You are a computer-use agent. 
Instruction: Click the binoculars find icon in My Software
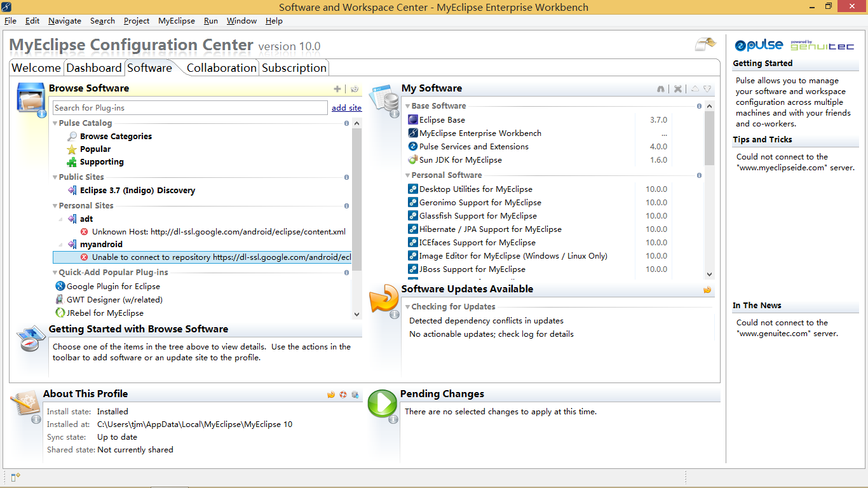tap(661, 89)
